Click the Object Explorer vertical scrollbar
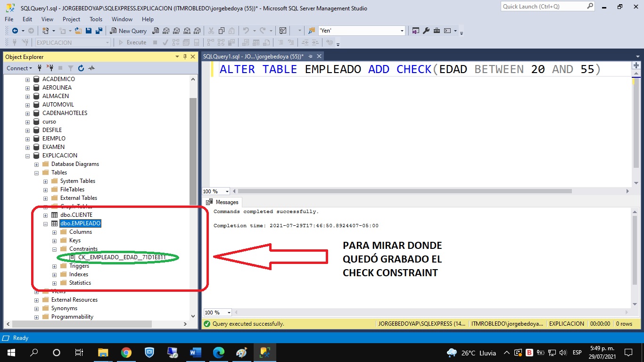Image resolution: width=644 pixels, height=362 pixels. 193,151
